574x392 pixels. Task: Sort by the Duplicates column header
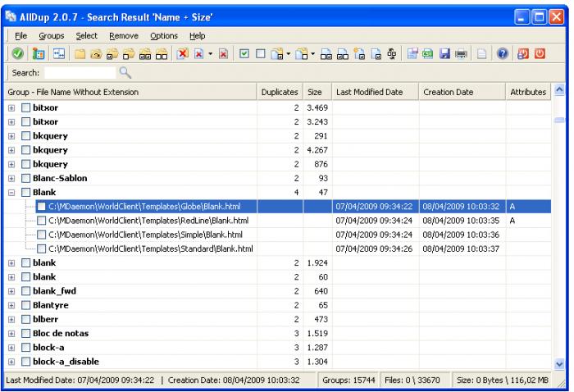click(279, 93)
